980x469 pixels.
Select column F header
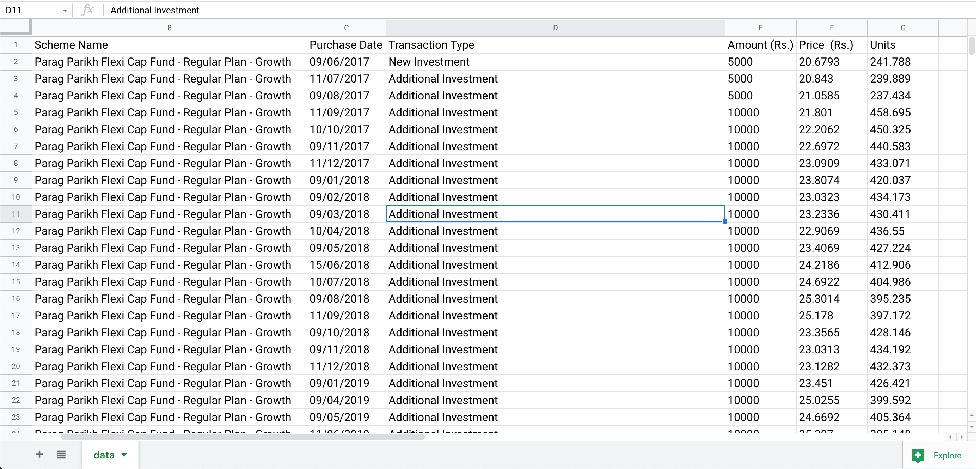[832, 28]
